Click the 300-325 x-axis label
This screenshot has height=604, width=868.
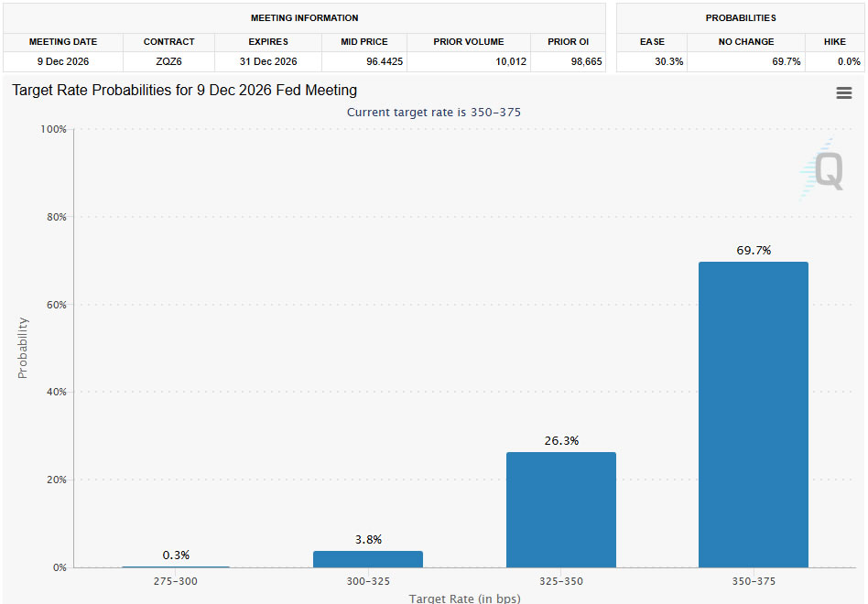[368, 581]
